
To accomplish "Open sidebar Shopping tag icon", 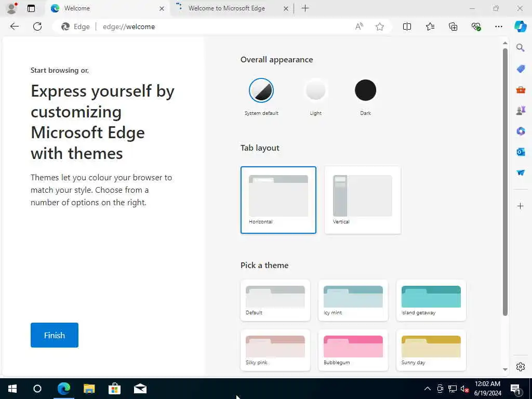I will 521,69.
